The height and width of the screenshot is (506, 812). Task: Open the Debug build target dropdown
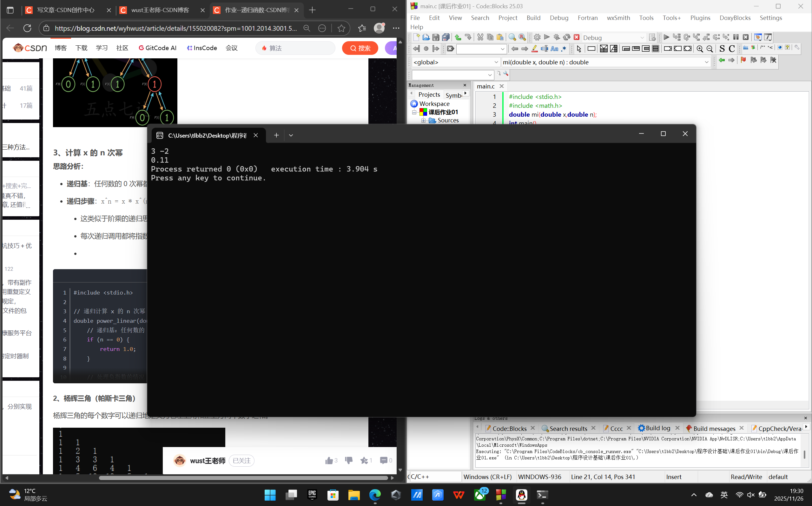point(613,38)
